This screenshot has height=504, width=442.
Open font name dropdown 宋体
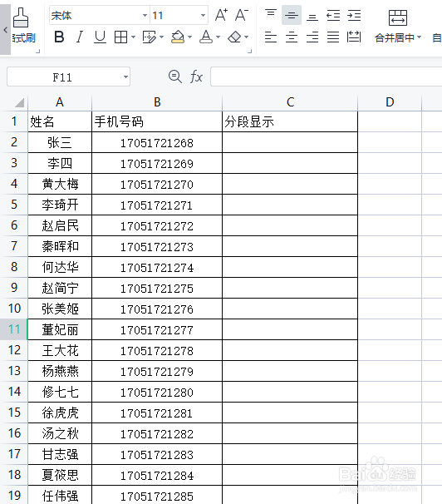(145, 15)
